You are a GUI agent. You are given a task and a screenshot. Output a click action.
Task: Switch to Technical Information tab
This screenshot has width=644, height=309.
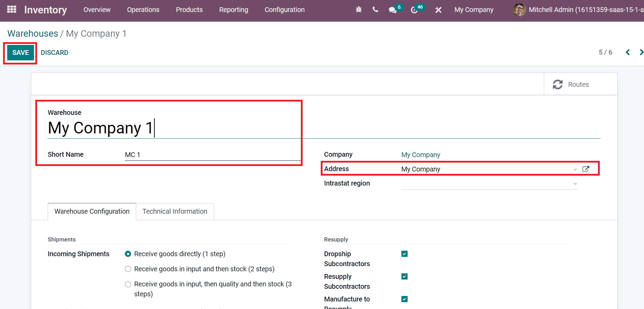coord(175,211)
